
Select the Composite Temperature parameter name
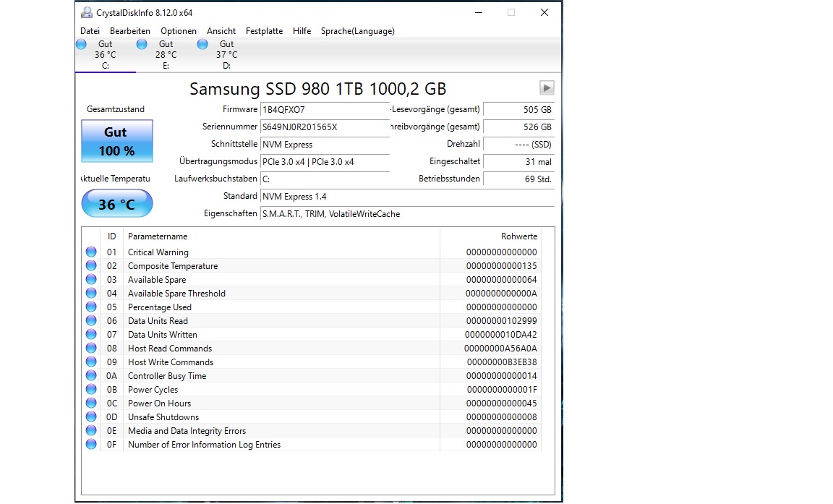click(x=173, y=266)
